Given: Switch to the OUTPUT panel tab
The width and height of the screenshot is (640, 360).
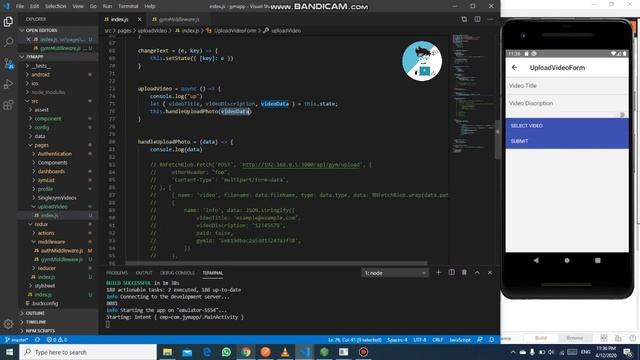Looking at the screenshot, I should pos(144,273).
